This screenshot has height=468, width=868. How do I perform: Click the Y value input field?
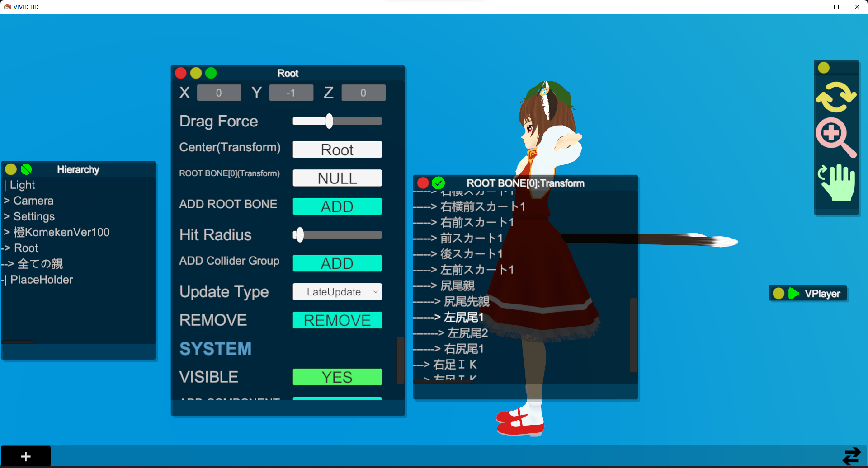point(291,93)
